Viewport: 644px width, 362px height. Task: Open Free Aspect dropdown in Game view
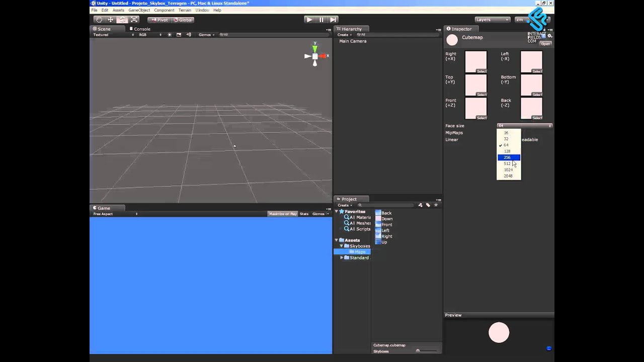point(115,214)
